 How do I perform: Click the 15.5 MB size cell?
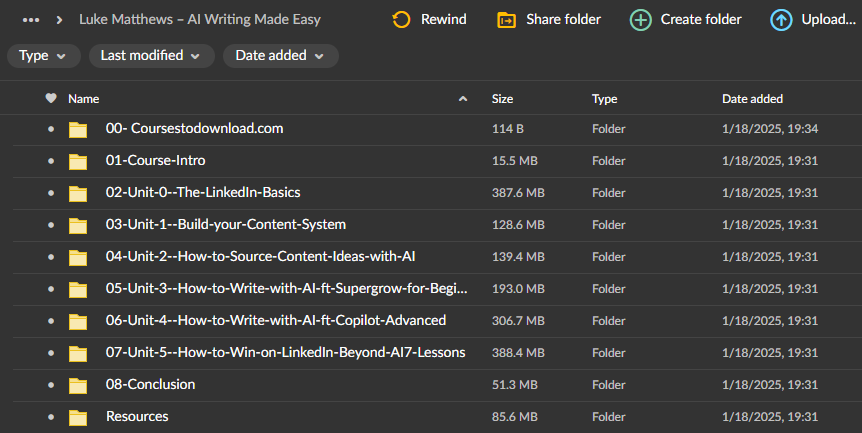[515, 161]
